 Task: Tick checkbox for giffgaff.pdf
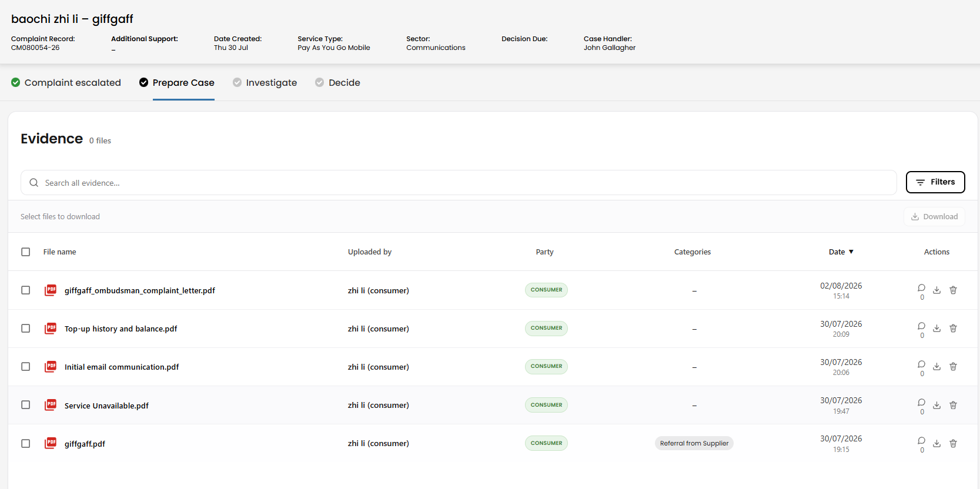[x=26, y=444]
